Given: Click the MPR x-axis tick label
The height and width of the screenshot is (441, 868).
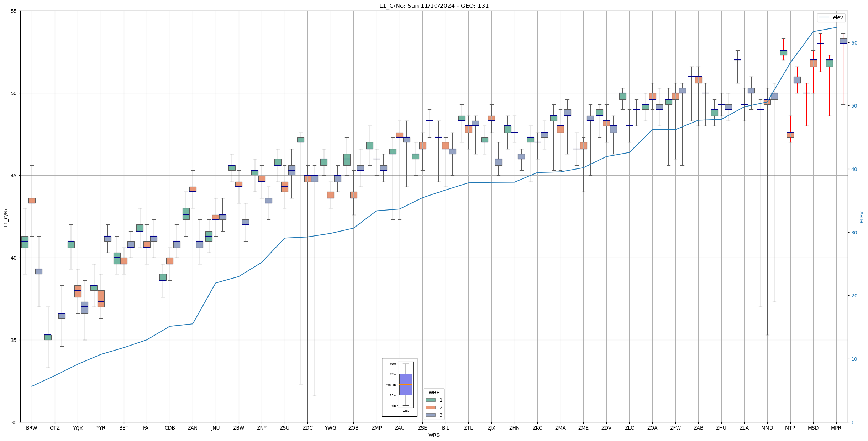Looking at the screenshot, I should coord(836,428).
